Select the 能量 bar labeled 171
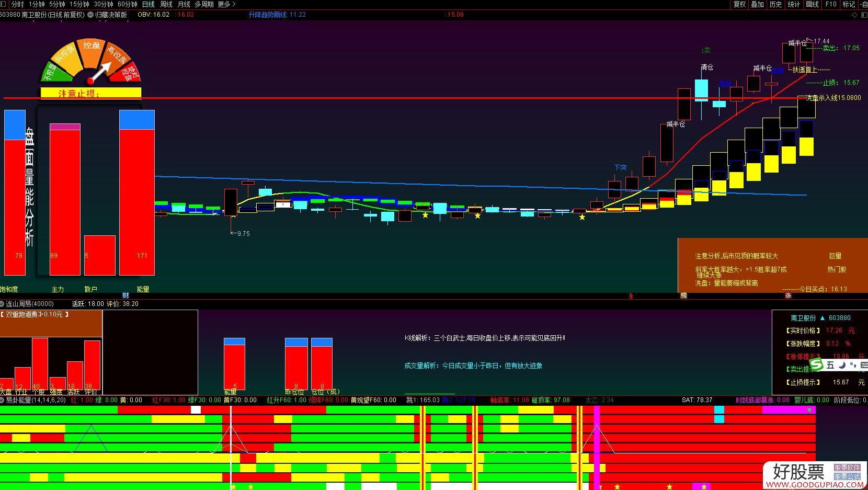This screenshot has height=490, width=868. click(137, 202)
